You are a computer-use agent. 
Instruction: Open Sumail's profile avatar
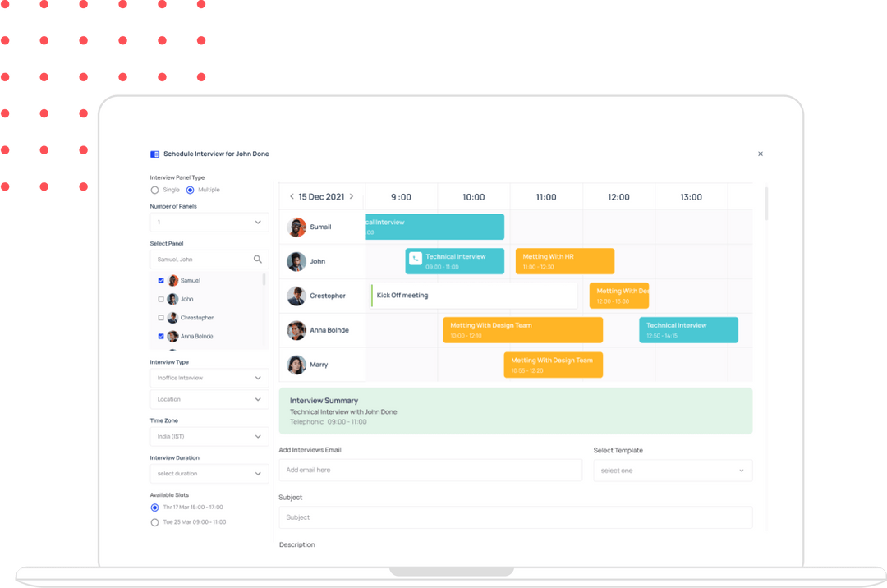296,227
